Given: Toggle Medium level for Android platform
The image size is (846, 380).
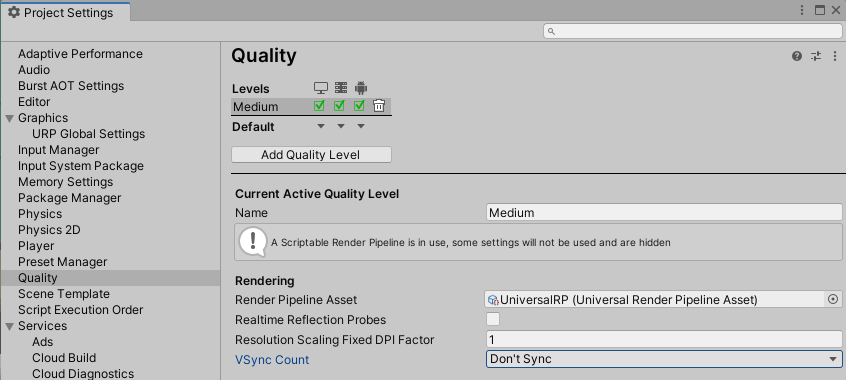Looking at the screenshot, I should coord(359,106).
